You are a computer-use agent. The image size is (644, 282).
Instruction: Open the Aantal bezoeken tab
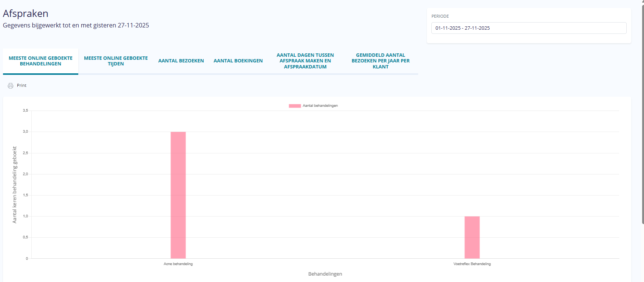pyautogui.click(x=181, y=61)
